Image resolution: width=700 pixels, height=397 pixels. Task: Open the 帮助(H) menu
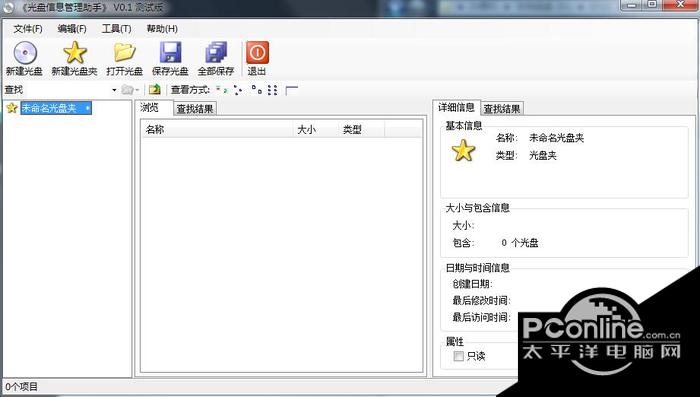(162, 29)
